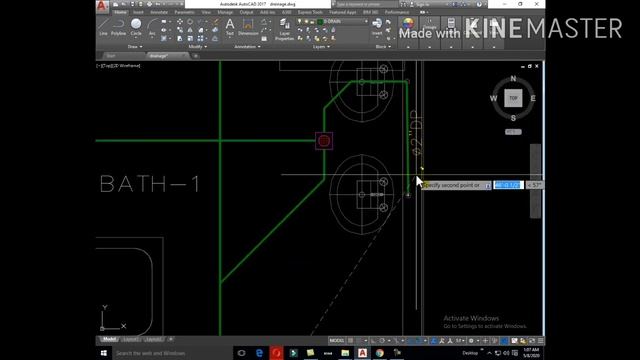The width and height of the screenshot is (640, 360).
Task: Expand the Block panel dropdown
Action: pos(383,47)
